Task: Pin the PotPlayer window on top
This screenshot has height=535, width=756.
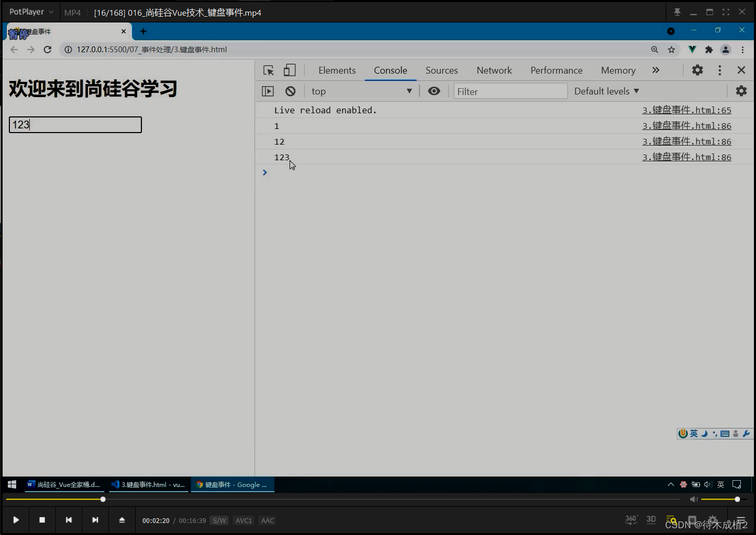Action: coord(677,12)
